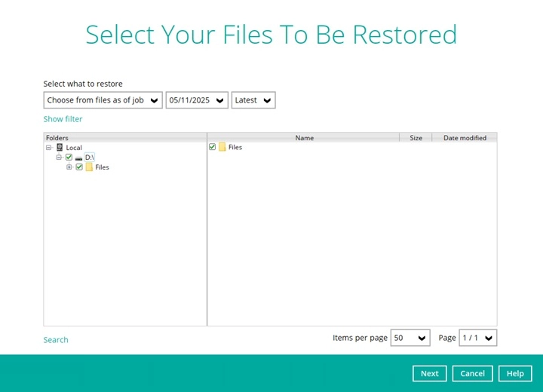The width and height of the screenshot is (543, 392).
Task: Click the Files folder icon in Folders tree
Action: 89,167
